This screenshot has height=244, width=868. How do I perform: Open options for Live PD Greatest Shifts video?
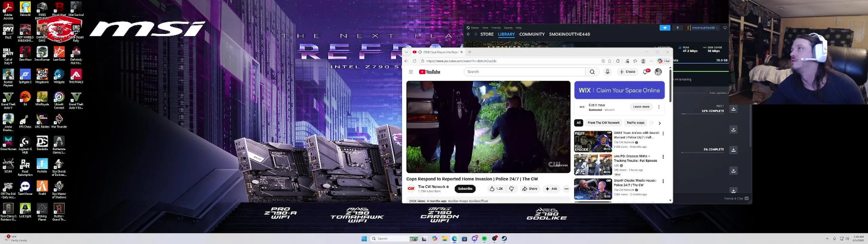coord(663,157)
